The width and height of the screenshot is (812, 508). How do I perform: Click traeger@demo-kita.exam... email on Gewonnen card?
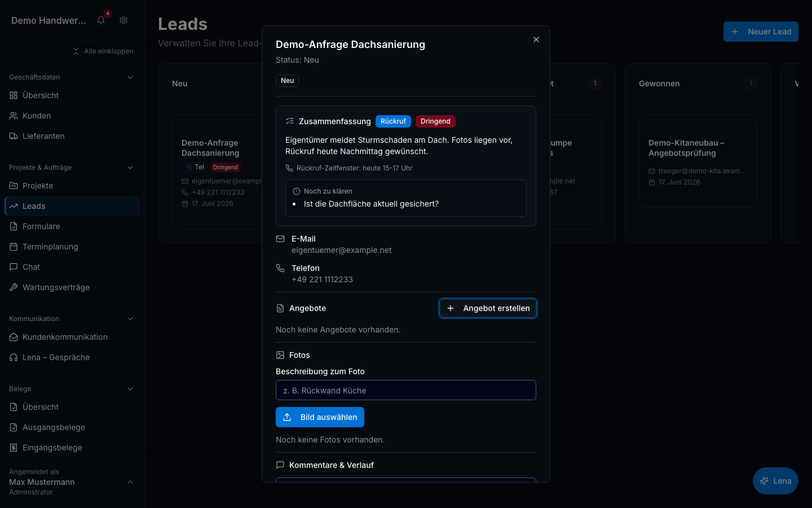point(702,171)
